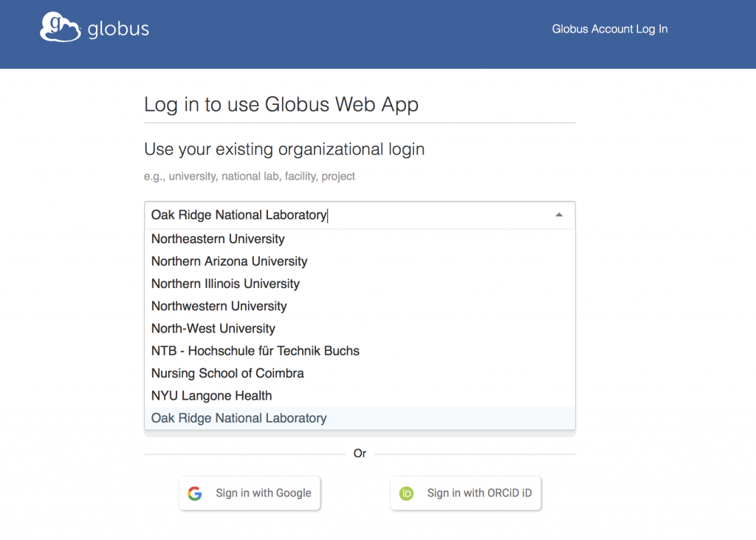756x540 pixels.
Task: Click the green ORCiD iD icon
Action: (407, 493)
